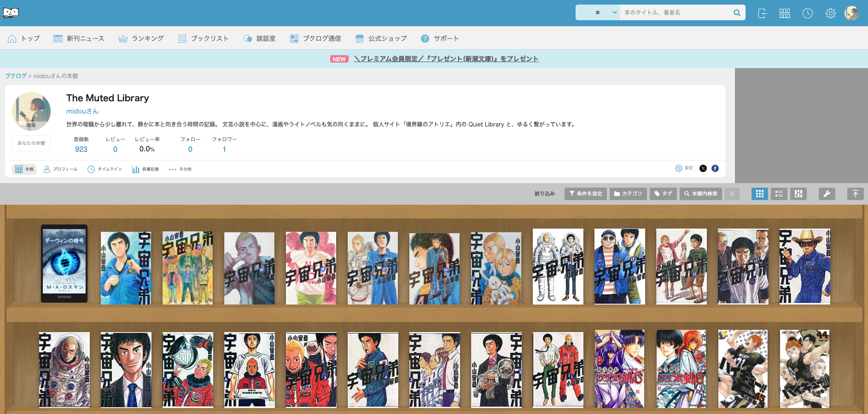Switch to the list view
This screenshot has width=868, height=414.
[779, 194]
